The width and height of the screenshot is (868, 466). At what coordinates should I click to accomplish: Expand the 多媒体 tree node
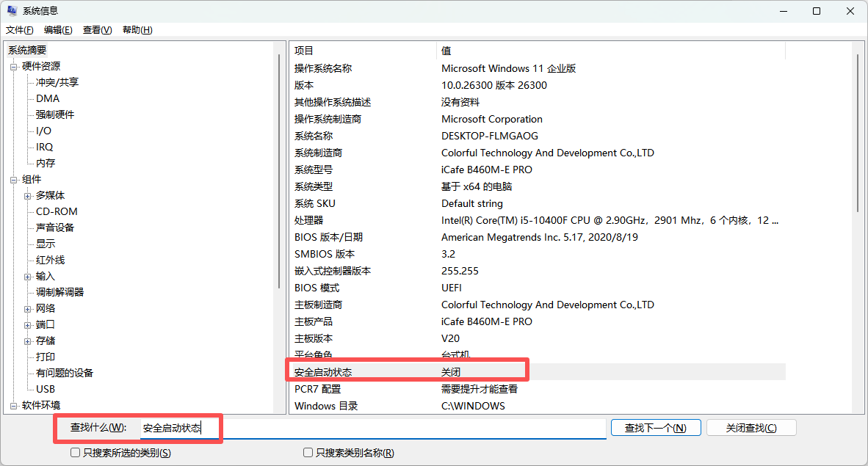tap(27, 196)
